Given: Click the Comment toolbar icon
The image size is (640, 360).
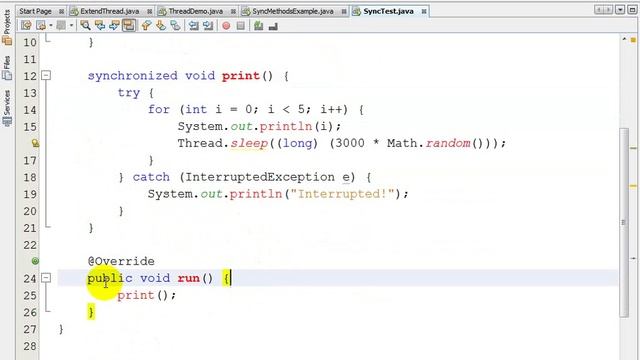Looking at the screenshot, I should [x=258, y=26].
